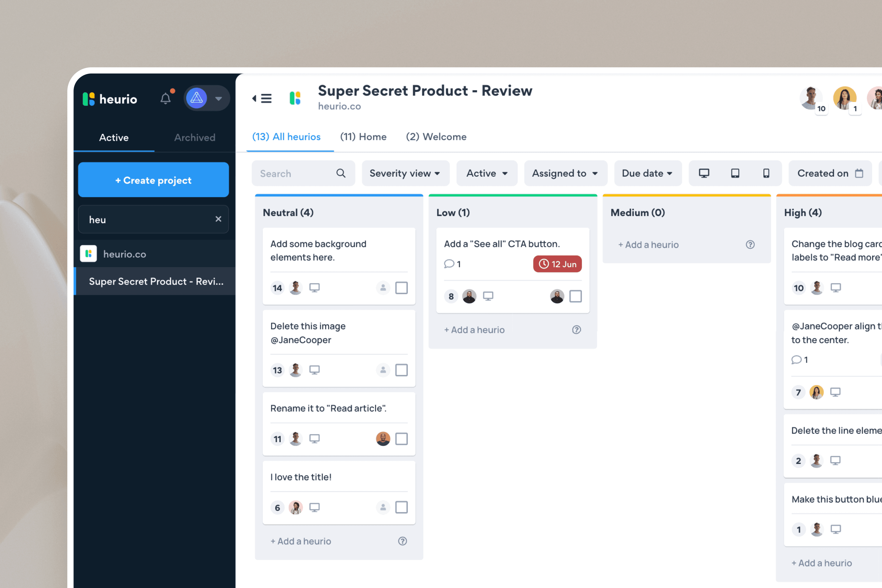Switch to the (11) Home tab
This screenshot has height=588, width=882.
[x=363, y=136]
